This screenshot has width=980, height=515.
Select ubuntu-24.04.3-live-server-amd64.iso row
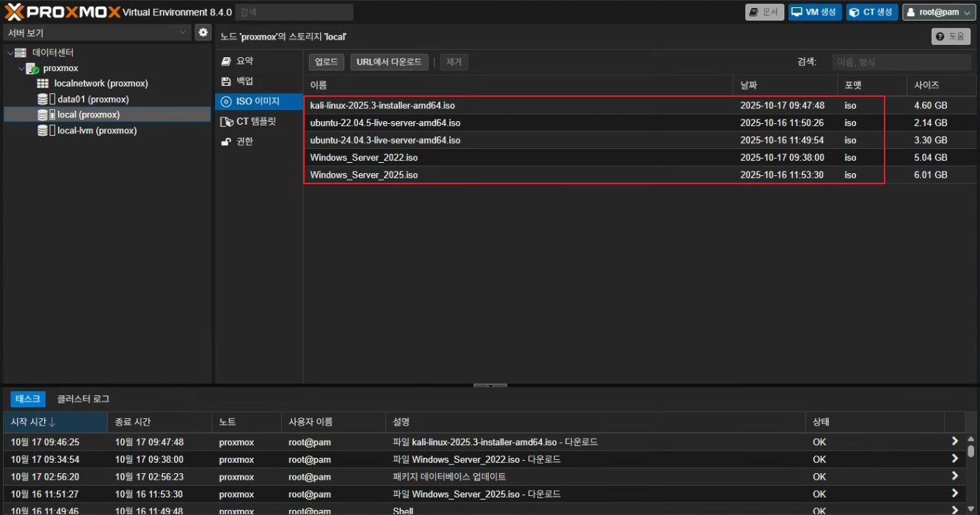click(640, 140)
